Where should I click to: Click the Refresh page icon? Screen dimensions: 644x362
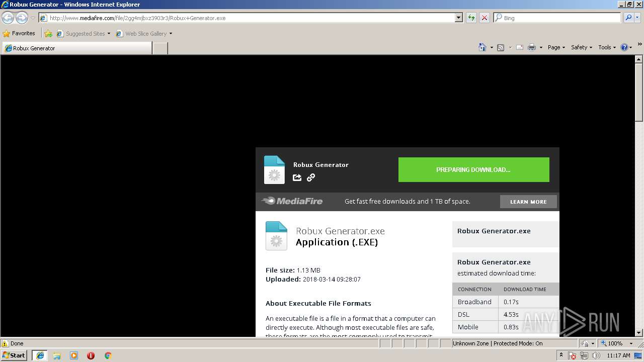471,18
